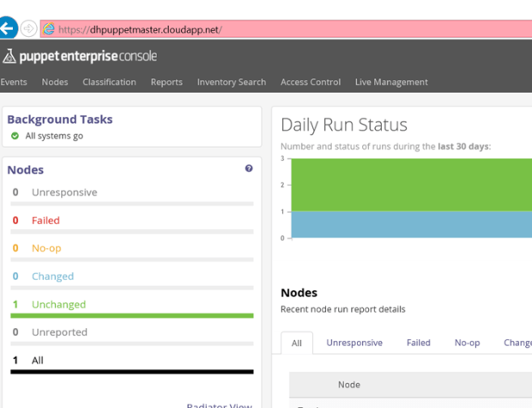Open the Reports menu

pyautogui.click(x=166, y=82)
